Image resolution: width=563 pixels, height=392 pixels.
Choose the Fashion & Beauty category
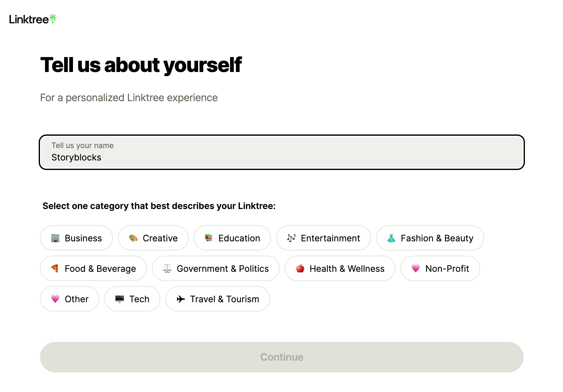[430, 238]
